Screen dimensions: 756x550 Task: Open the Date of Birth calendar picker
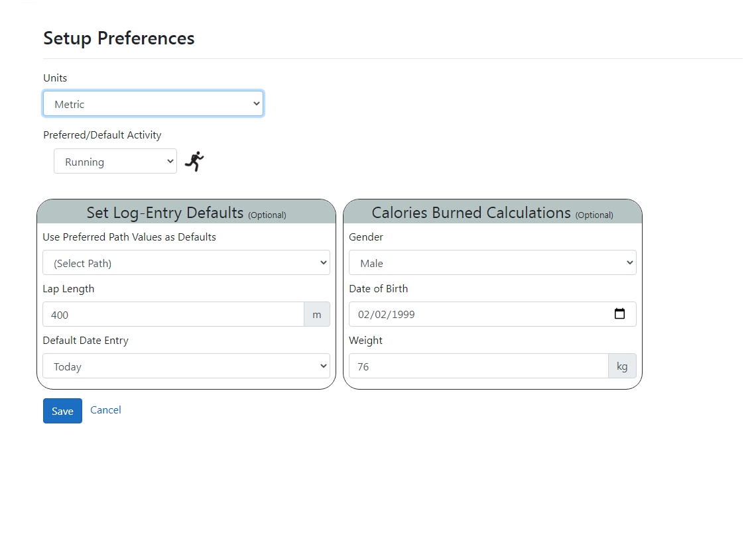point(619,314)
